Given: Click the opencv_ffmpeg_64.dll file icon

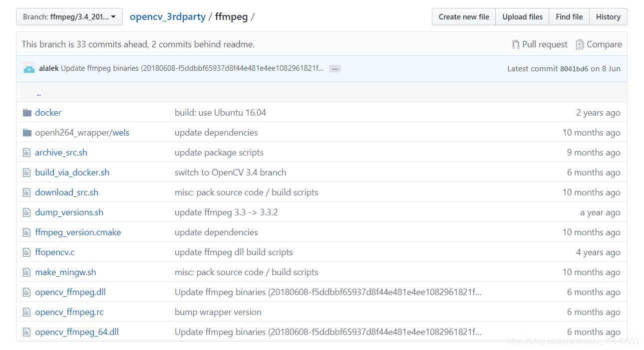Looking at the screenshot, I should [27, 332].
